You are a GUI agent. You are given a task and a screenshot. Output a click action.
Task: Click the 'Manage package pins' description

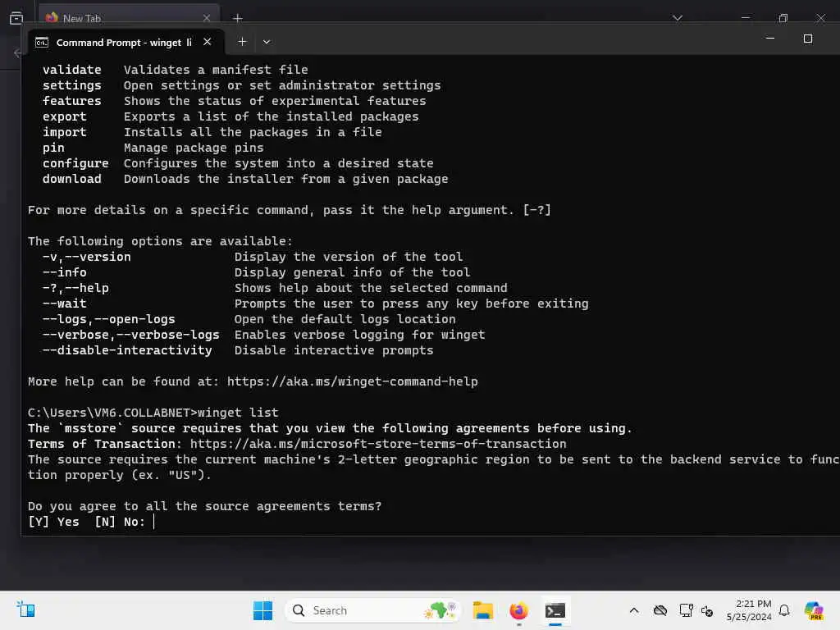tap(194, 148)
